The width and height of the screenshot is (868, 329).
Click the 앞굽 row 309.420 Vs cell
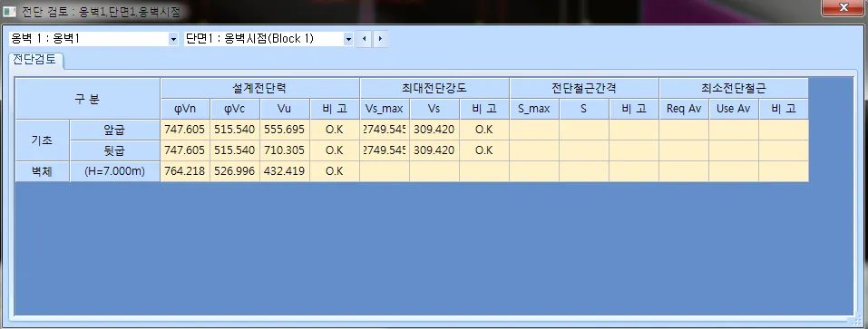point(434,130)
